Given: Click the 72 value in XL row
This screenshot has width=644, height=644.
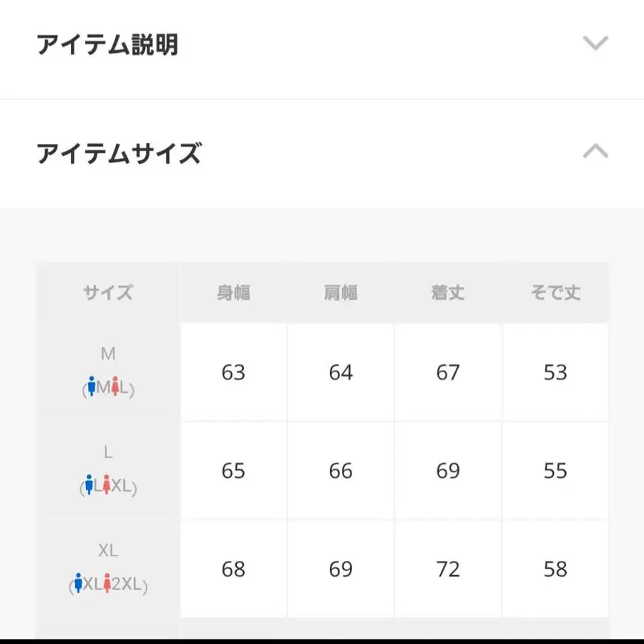Looking at the screenshot, I should [448, 569].
